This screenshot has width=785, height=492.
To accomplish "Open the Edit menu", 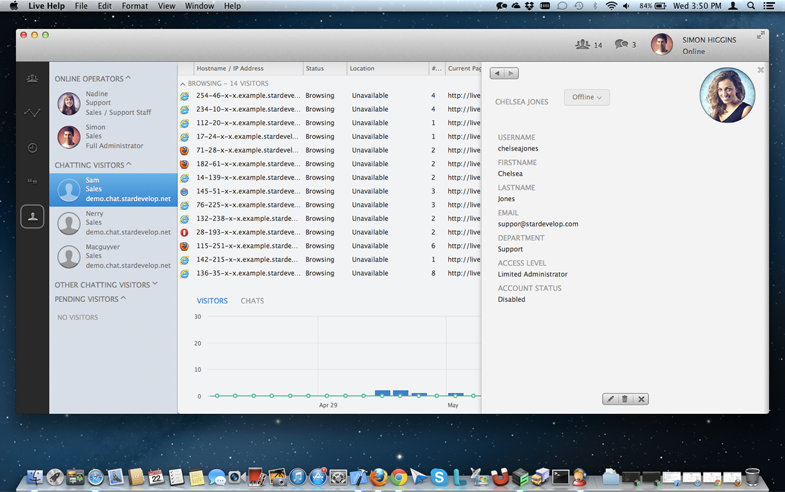I will 105,6.
